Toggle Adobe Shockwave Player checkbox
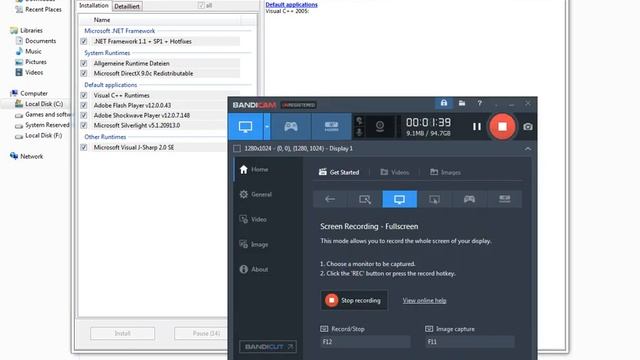Screen dimensions: 640x360 [84, 115]
